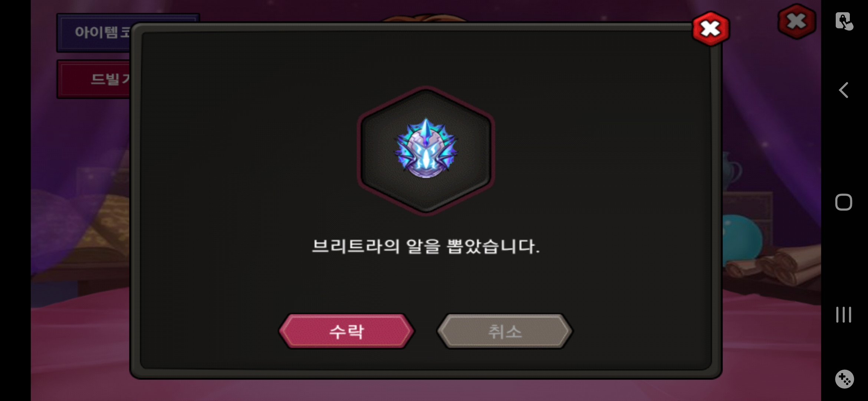Accept the egg with the 수락 button
The image size is (868, 401).
click(346, 331)
